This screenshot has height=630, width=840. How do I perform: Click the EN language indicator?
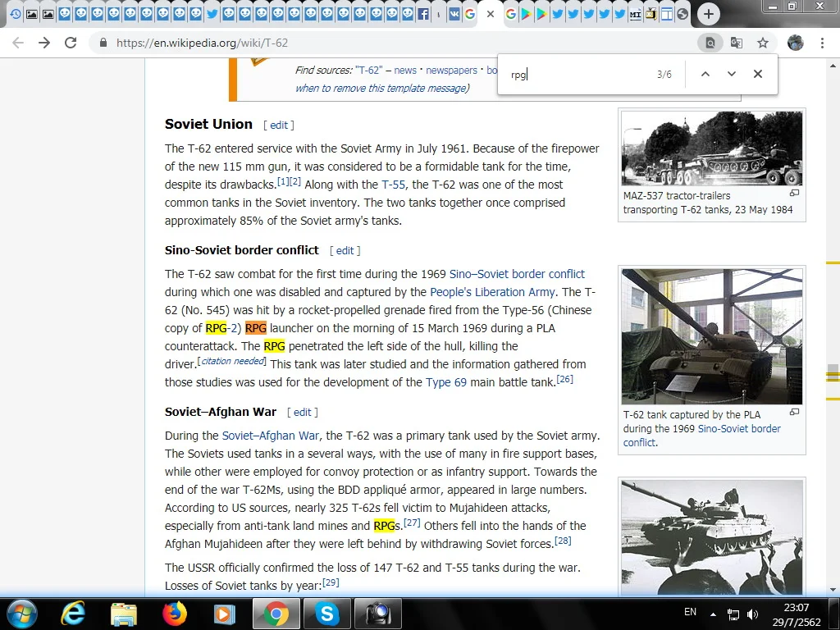(x=690, y=612)
